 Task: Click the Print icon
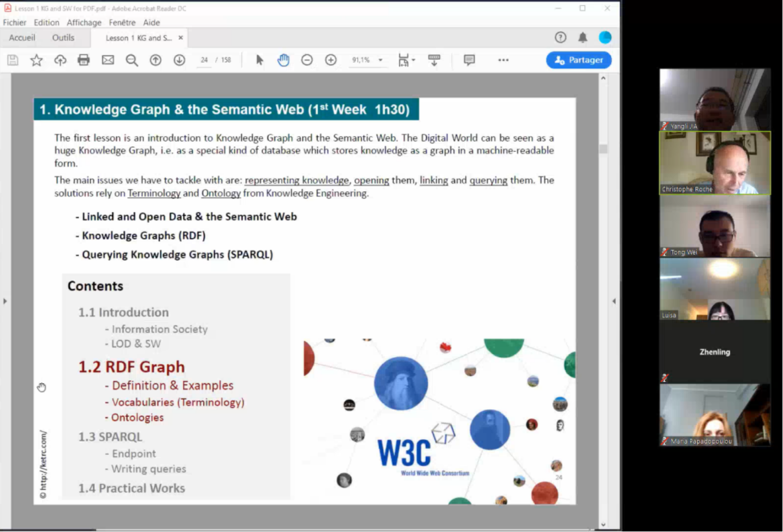pos(84,60)
